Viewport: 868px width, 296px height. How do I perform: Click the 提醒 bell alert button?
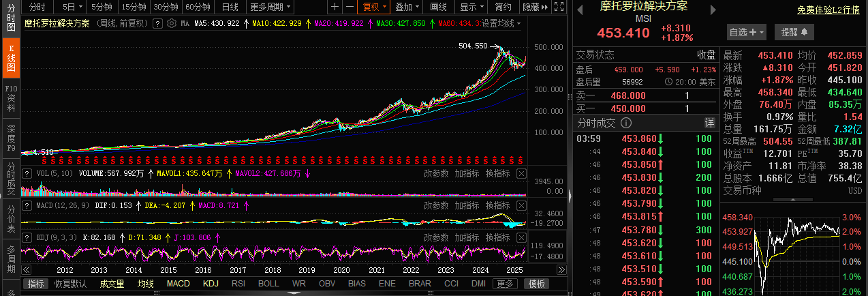point(794,32)
